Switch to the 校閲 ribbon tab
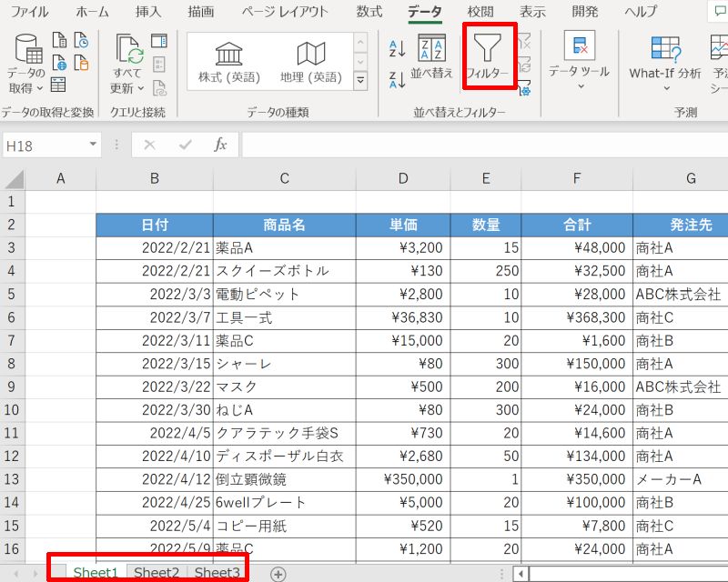The height and width of the screenshot is (582, 728). point(480,12)
